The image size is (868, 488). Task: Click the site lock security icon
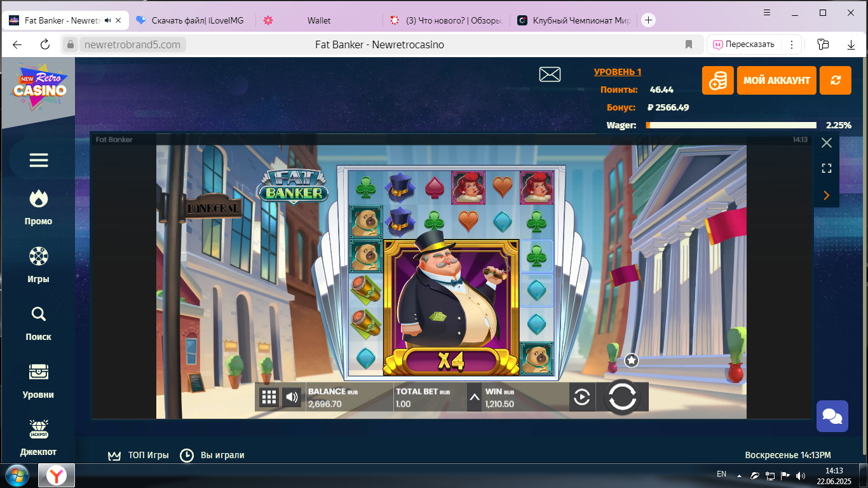point(71,44)
